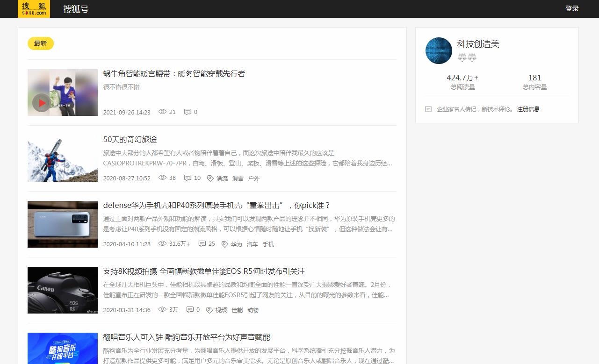Open the 注册信息 link
599x364 pixels.
click(528, 109)
